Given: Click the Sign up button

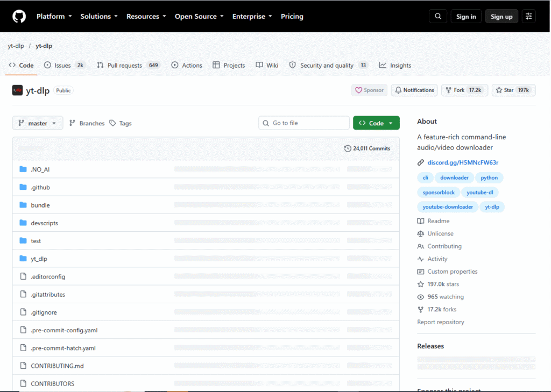Looking at the screenshot, I should [501, 17].
